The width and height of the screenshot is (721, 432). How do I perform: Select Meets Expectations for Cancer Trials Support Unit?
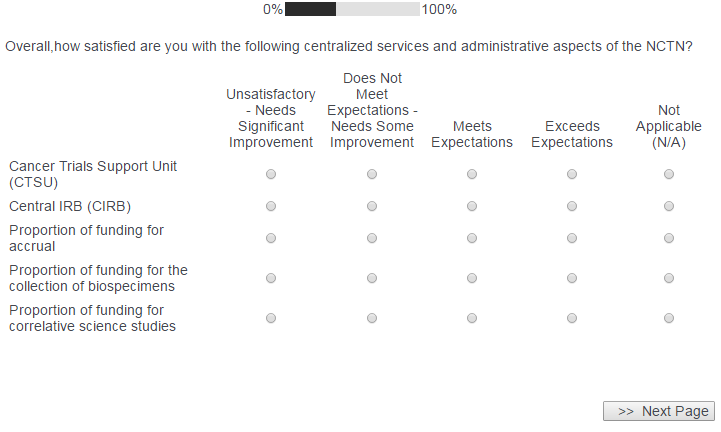click(x=472, y=175)
